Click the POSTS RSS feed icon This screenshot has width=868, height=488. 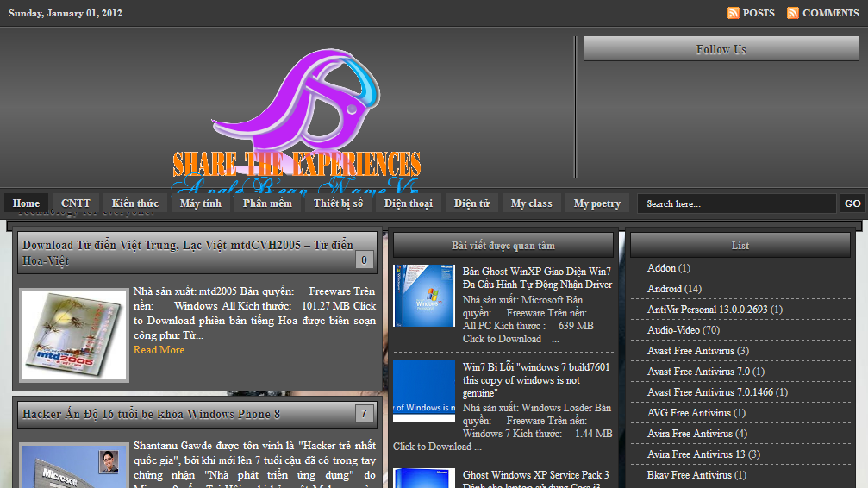pos(733,13)
